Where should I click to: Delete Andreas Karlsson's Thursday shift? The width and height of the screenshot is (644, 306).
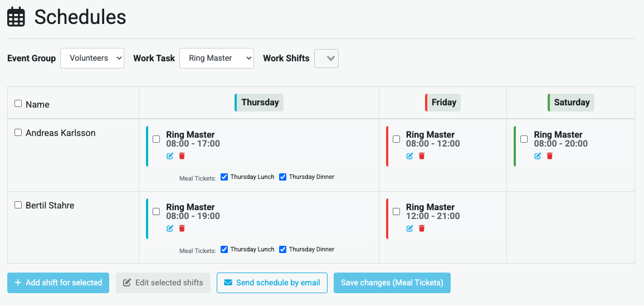coord(182,156)
